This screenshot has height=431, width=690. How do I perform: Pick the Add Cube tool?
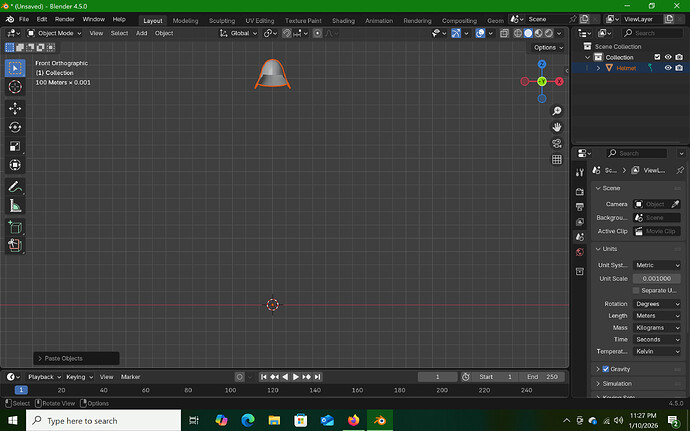click(15, 227)
